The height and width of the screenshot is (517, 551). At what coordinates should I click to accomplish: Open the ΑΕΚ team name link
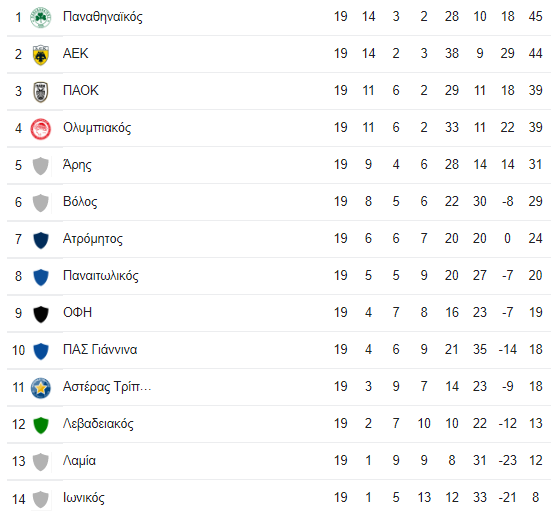(x=76, y=53)
